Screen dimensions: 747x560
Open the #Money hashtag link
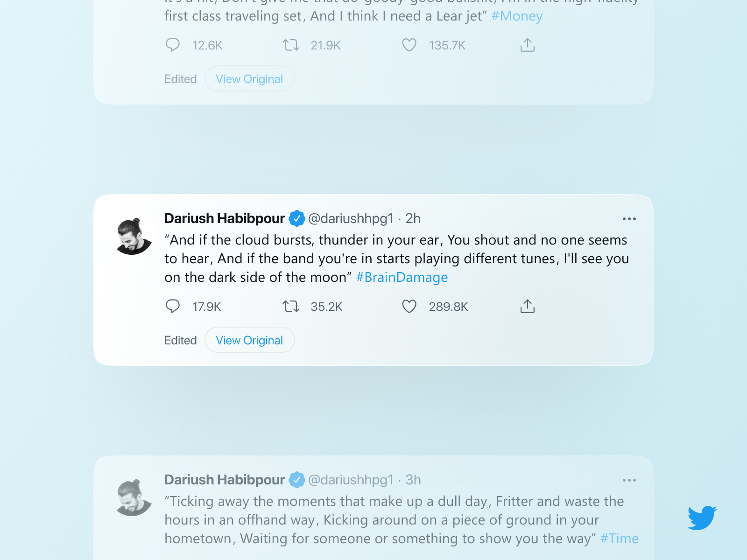pos(517,16)
